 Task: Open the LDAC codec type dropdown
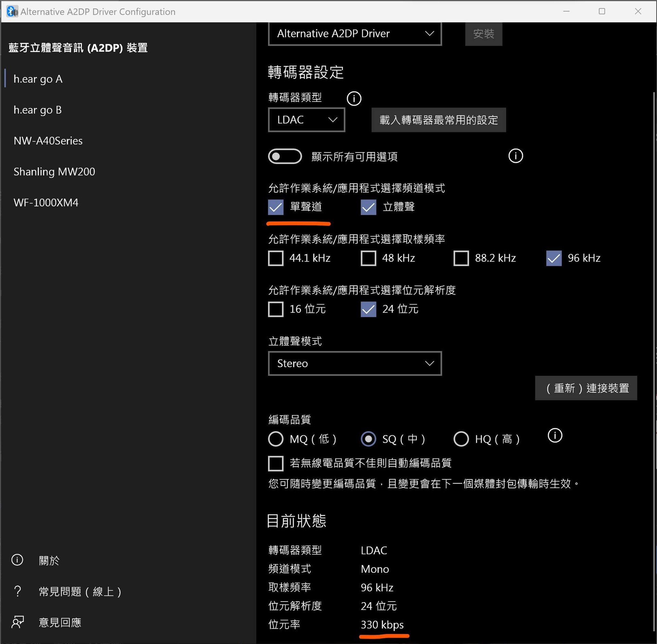click(306, 120)
